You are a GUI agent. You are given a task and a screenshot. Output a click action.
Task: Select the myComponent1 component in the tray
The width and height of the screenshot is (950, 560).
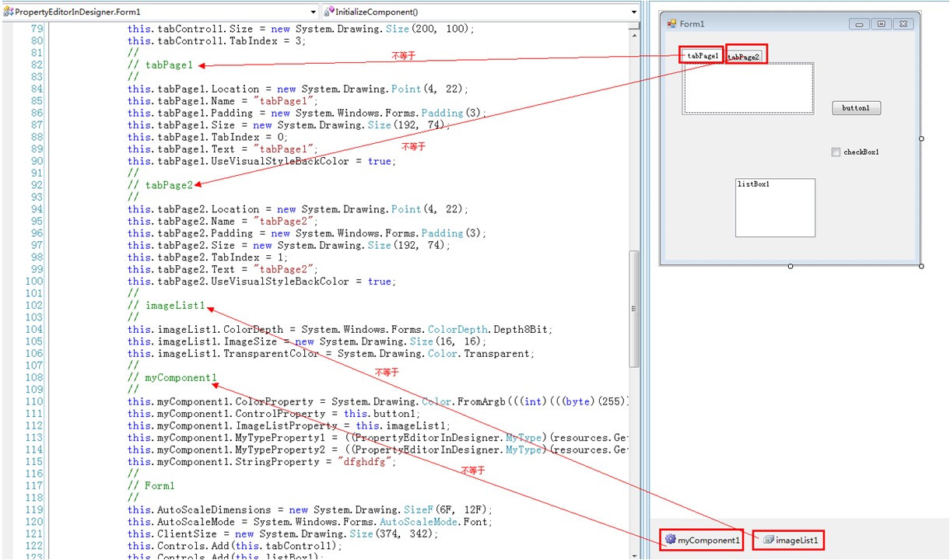[702, 540]
